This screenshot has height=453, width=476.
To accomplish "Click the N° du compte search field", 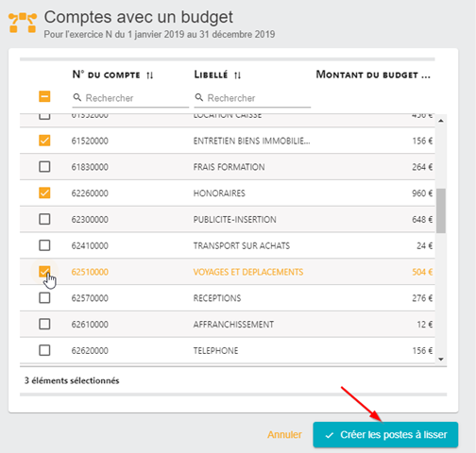I will coord(130,98).
